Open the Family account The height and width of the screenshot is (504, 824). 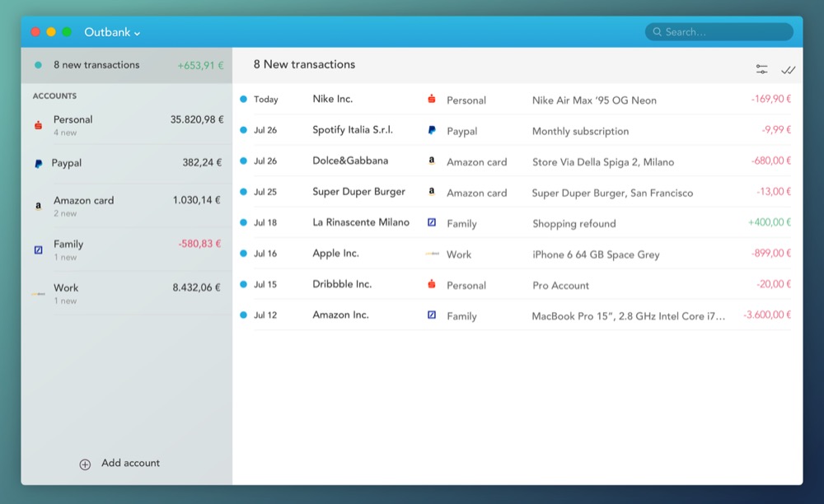127,250
